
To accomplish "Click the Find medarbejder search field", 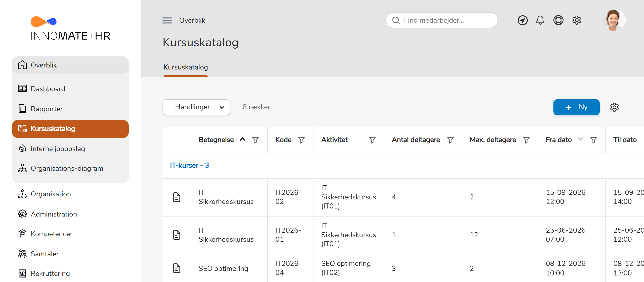I will [x=441, y=20].
